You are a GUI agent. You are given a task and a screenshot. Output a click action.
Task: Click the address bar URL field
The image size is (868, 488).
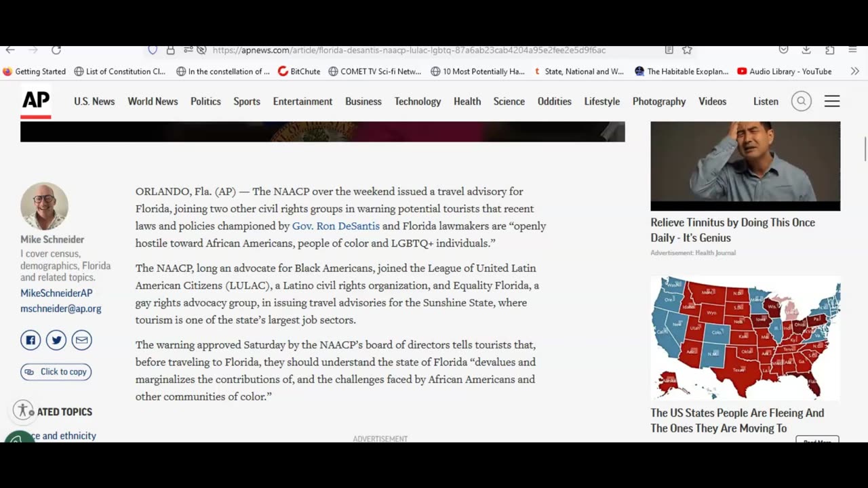(409, 50)
